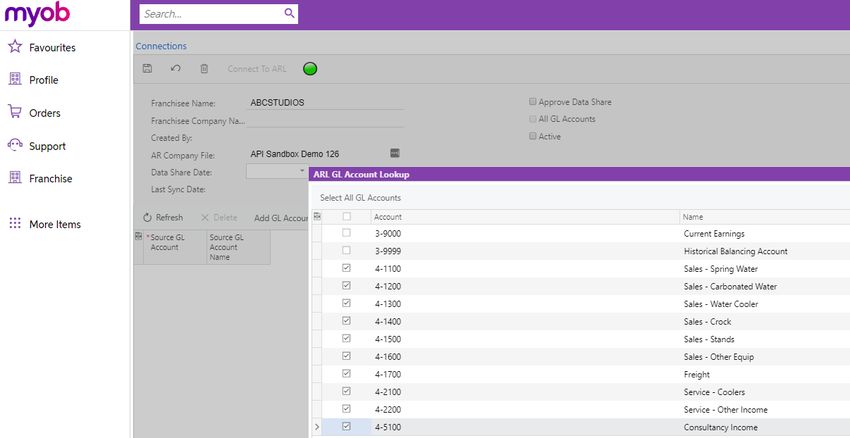Check the 3-9000 Current Earnings row
Screen dimensions: 850x438
point(346,233)
